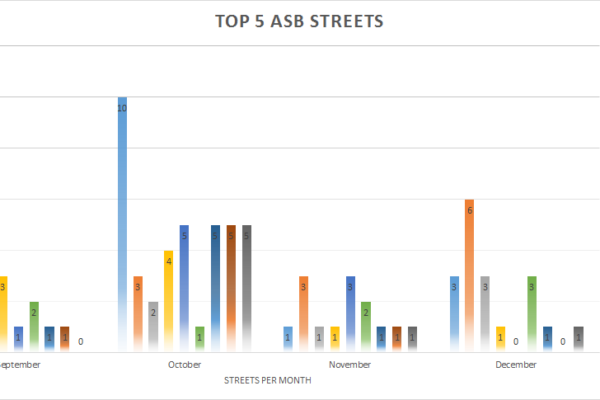Viewport: 600px width, 400px height.
Task: Click the orange October bar labeled 3
Action: pyautogui.click(x=138, y=313)
